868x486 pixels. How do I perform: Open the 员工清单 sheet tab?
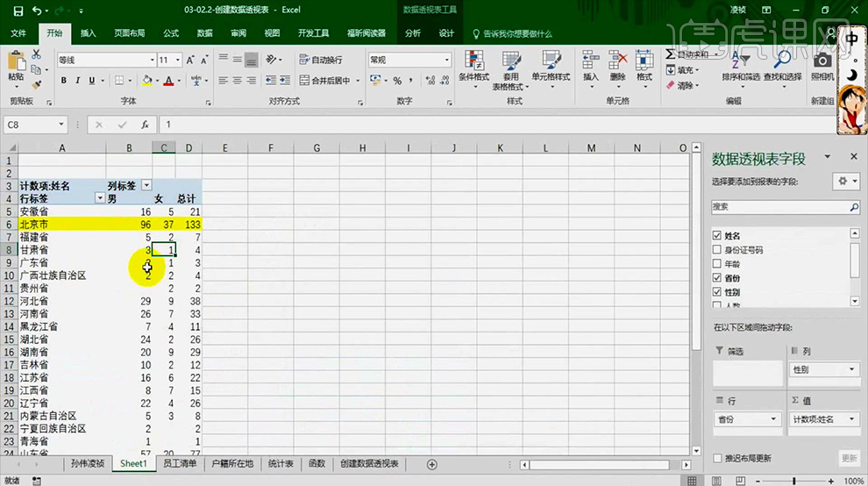[x=180, y=463]
